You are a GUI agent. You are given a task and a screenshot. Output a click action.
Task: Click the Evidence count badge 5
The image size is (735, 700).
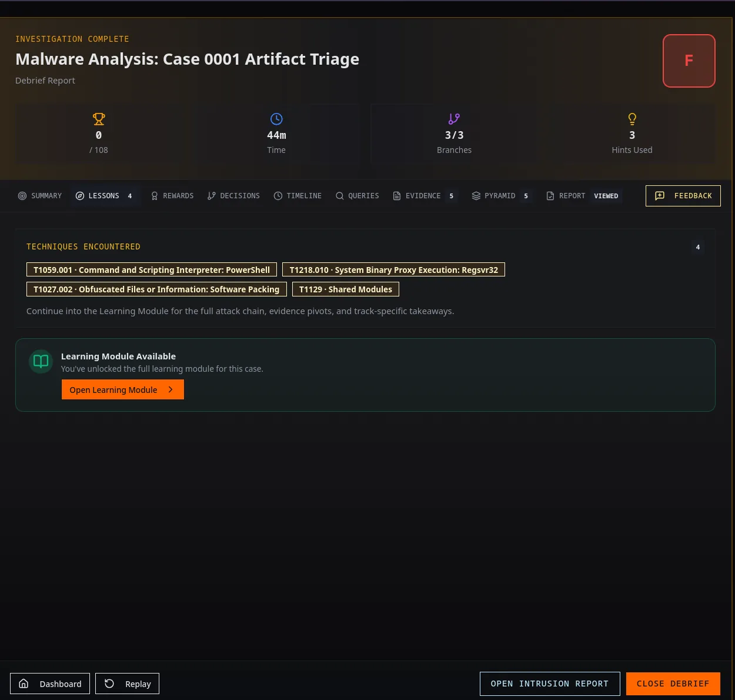pyautogui.click(x=452, y=196)
